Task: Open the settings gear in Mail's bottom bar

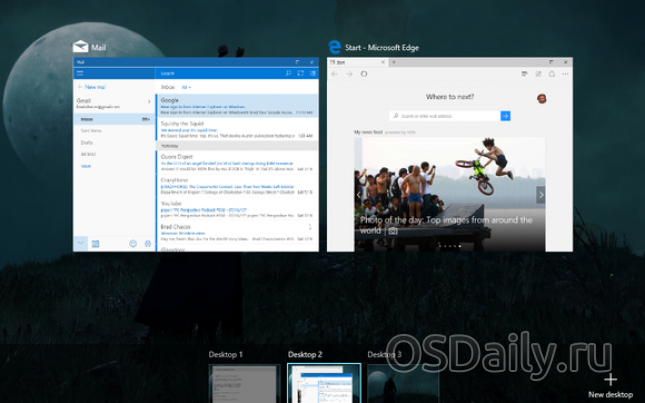Action: coord(147,243)
